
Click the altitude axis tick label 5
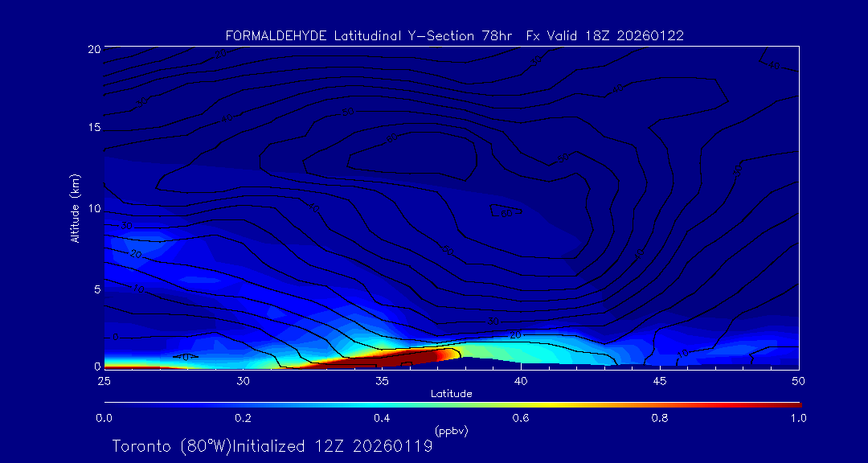coord(96,289)
